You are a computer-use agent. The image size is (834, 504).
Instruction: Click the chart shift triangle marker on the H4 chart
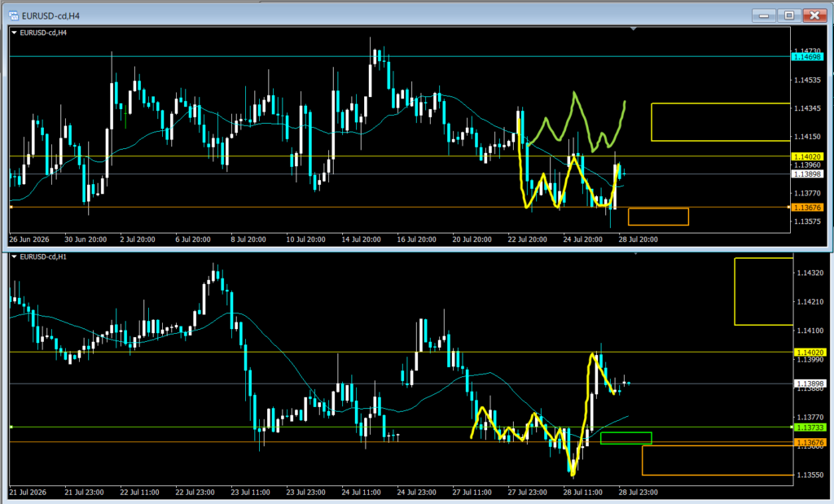pyautogui.click(x=633, y=28)
